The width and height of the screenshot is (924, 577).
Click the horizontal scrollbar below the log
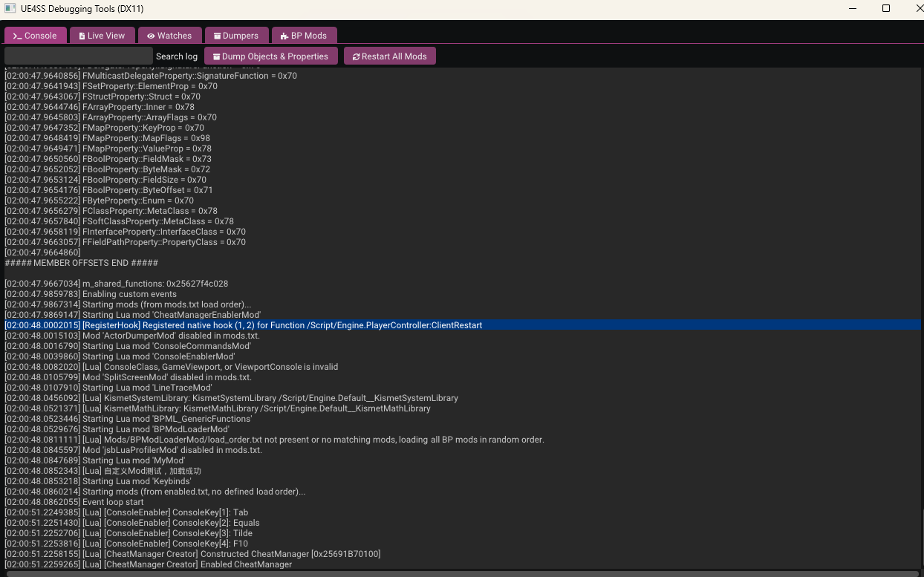pyautogui.click(x=461, y=572)
